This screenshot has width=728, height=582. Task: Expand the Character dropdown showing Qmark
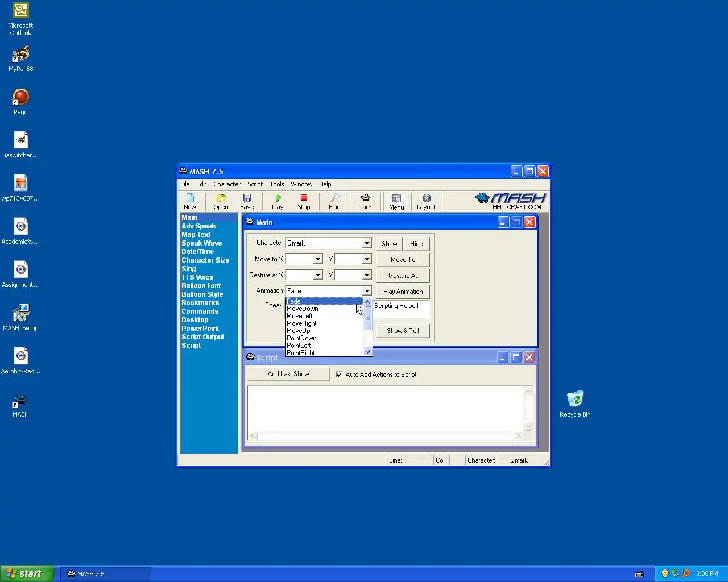click(367, 243)
